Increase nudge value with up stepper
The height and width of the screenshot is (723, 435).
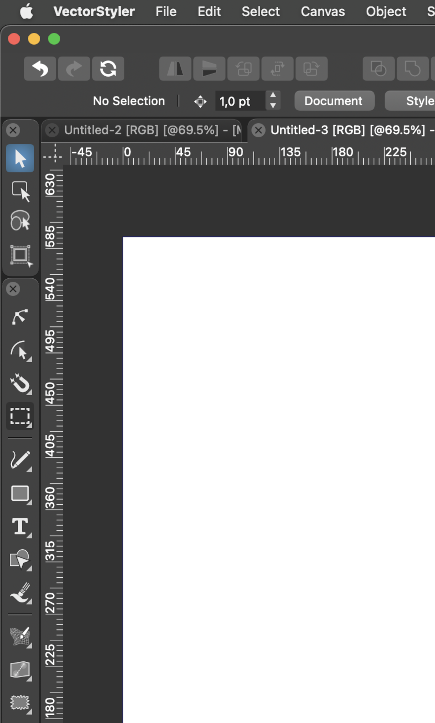tap(273, 95)
